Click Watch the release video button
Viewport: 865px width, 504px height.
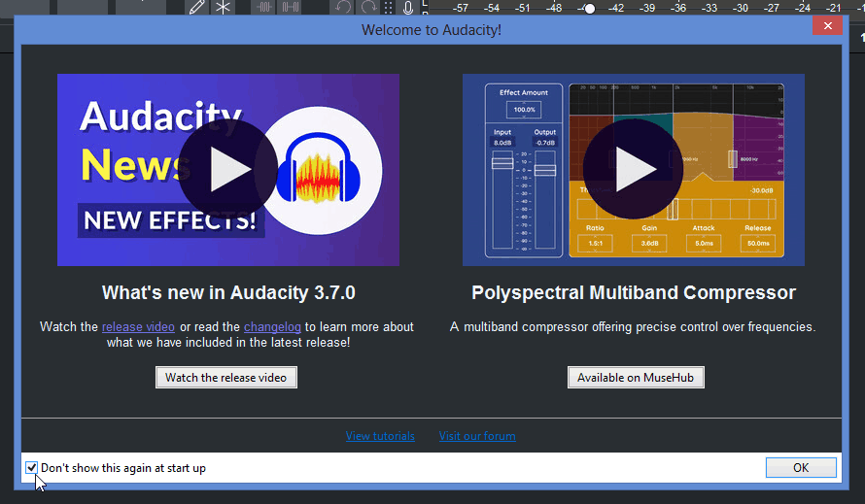click(x=226, y=377)
